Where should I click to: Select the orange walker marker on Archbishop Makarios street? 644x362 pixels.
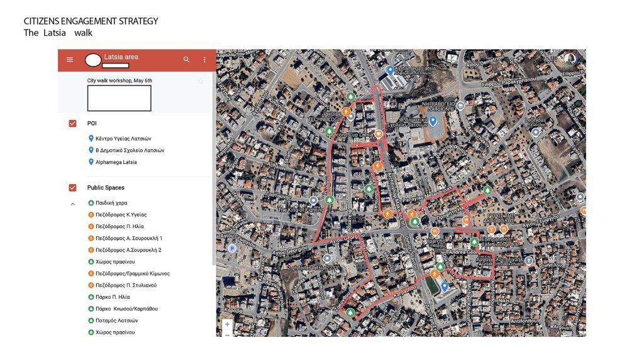377,166
